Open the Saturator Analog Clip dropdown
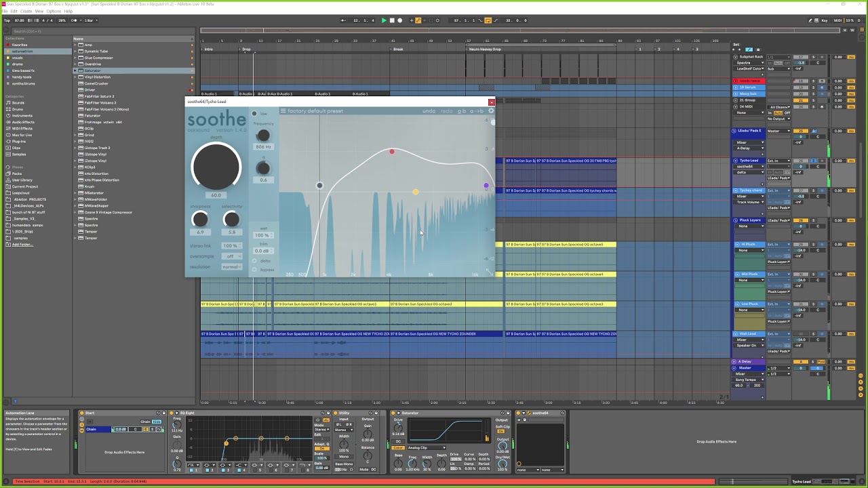Image resolution: width=868 pixels, height=488 pixels. tap(428, 447)
